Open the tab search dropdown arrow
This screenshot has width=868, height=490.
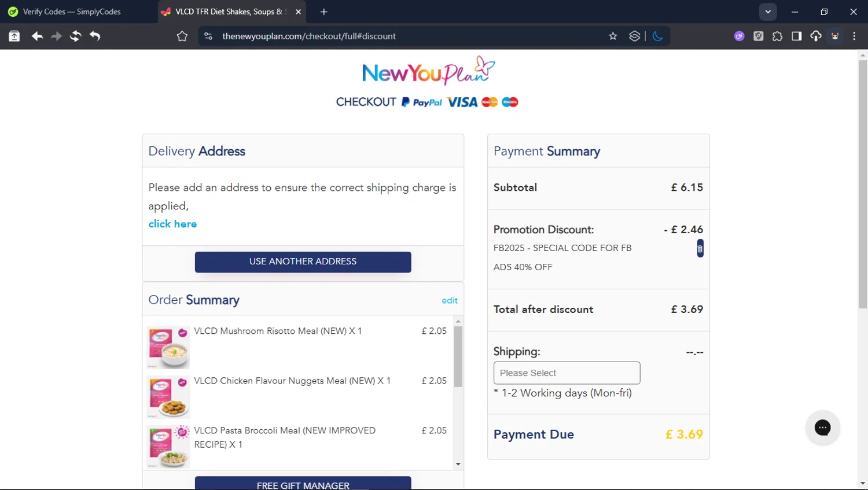coord(768,12)
